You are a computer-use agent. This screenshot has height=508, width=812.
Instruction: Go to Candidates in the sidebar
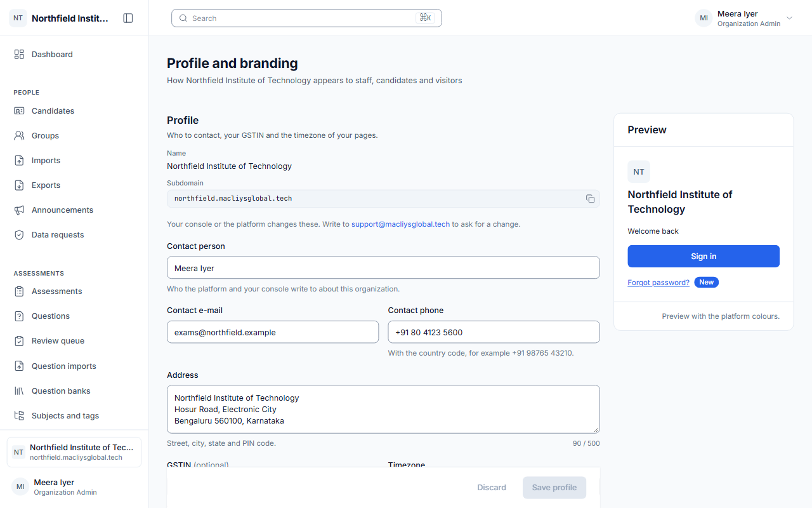tap(74, 111)
